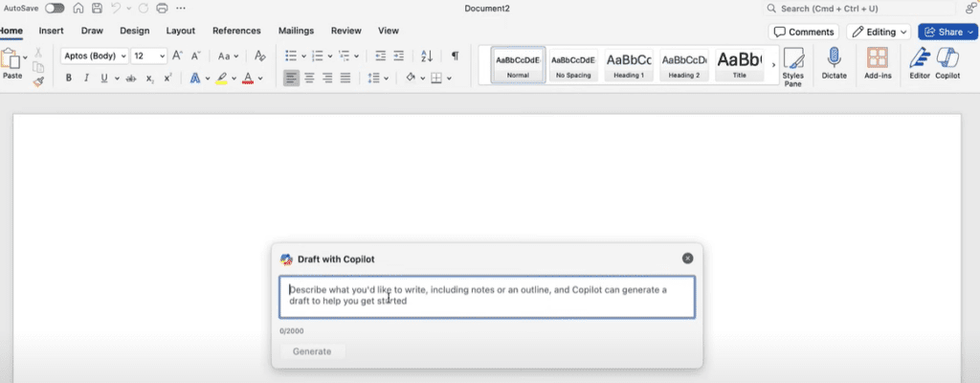This screenshot has width=980, height=383.
Task: Expand the Editing mode dropdown
Action: click(878, 32)
